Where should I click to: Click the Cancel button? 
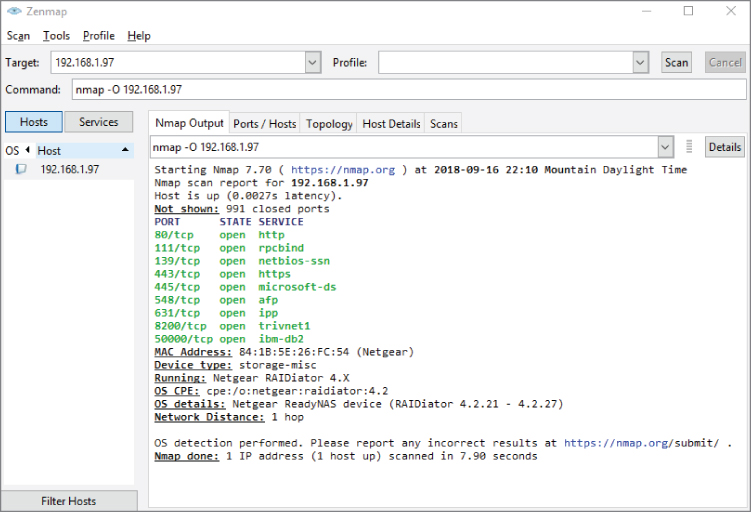tap(725, 62)
